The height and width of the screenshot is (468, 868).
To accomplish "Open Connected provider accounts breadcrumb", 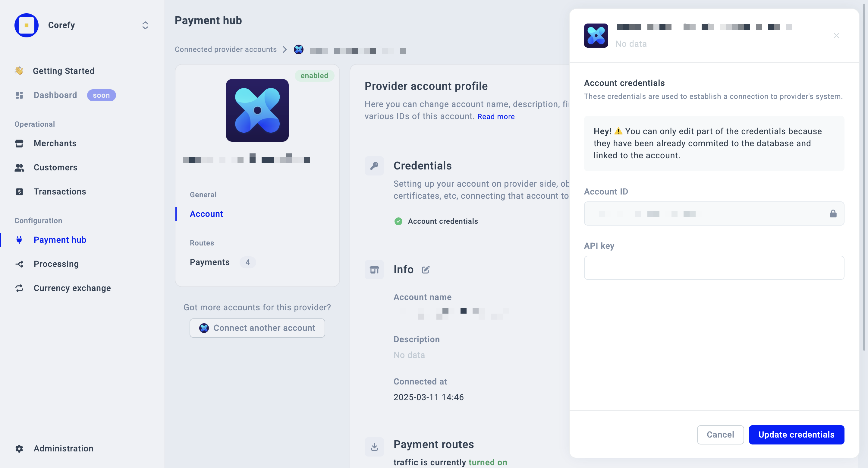I will [225, 49].
